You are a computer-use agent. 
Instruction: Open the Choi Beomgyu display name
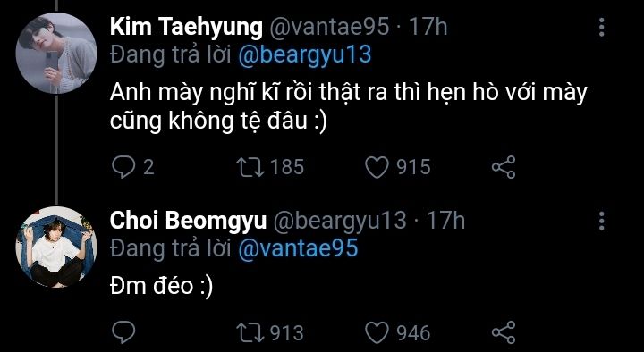click(x=188, y=222)
